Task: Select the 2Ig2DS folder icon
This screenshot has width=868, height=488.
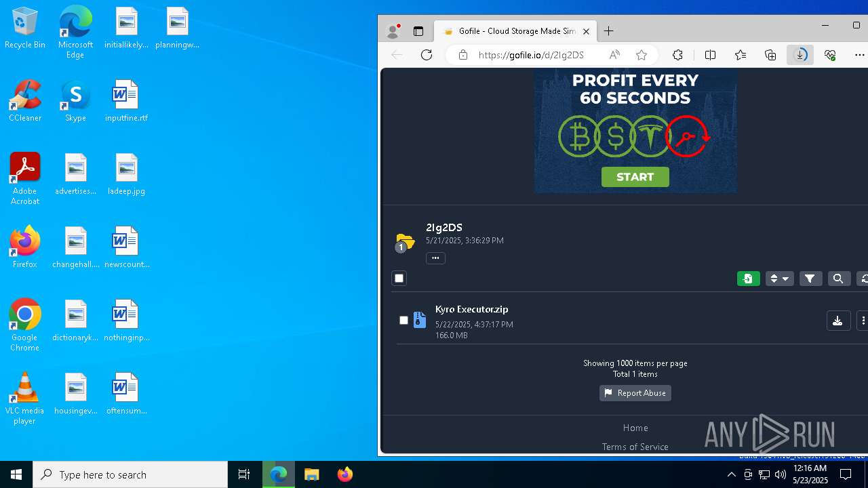Action: (x=405, y=242)
